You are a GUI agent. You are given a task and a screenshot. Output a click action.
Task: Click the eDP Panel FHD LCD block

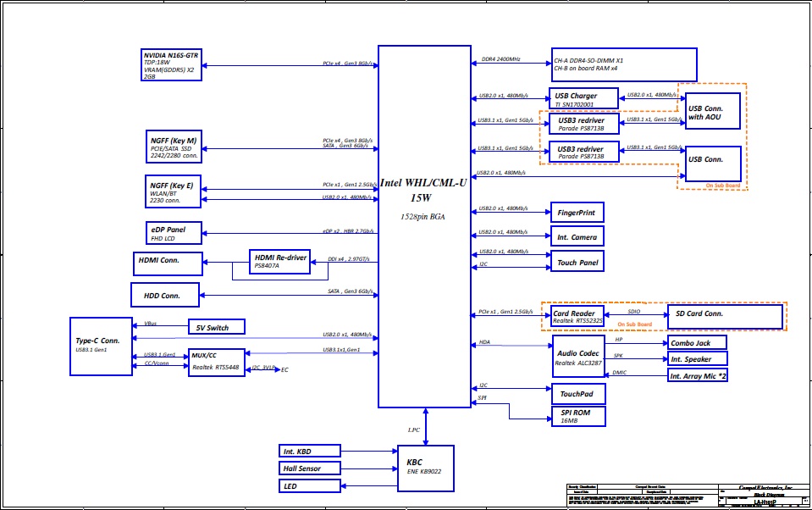174,233
